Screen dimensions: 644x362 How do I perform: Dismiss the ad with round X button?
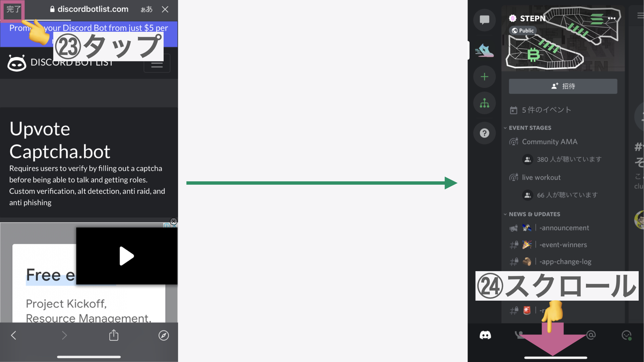[x=173, y=221]
